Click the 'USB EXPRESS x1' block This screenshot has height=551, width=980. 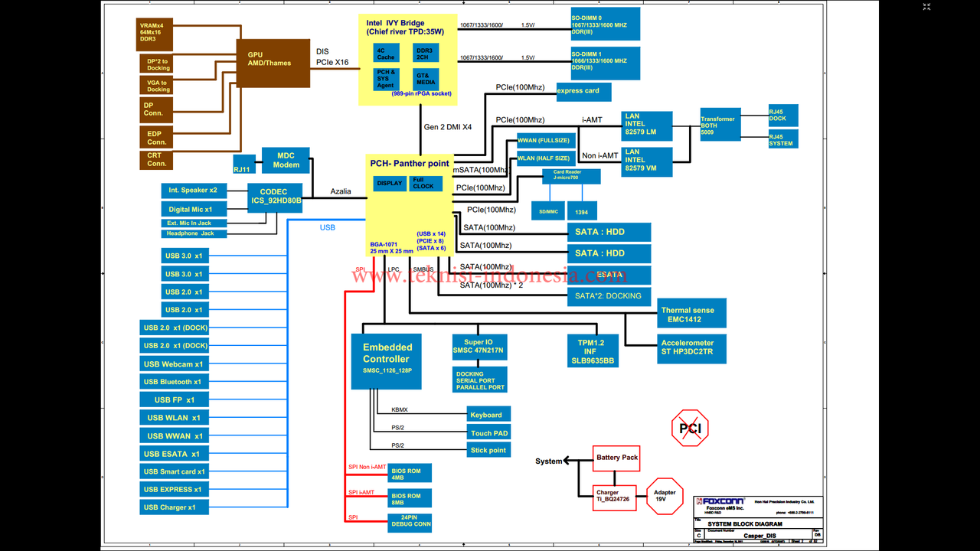coord(174,489)
